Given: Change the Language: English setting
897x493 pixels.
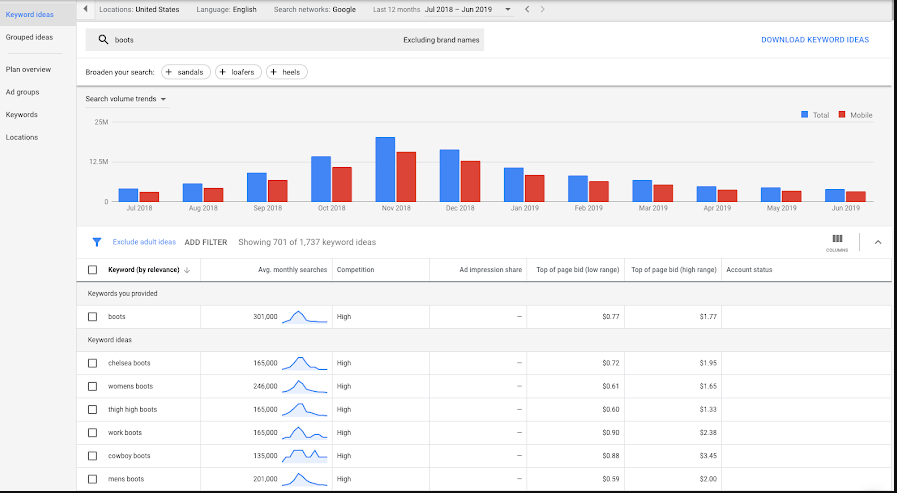Looking at the screenshot, I should (x=227, y=9).
